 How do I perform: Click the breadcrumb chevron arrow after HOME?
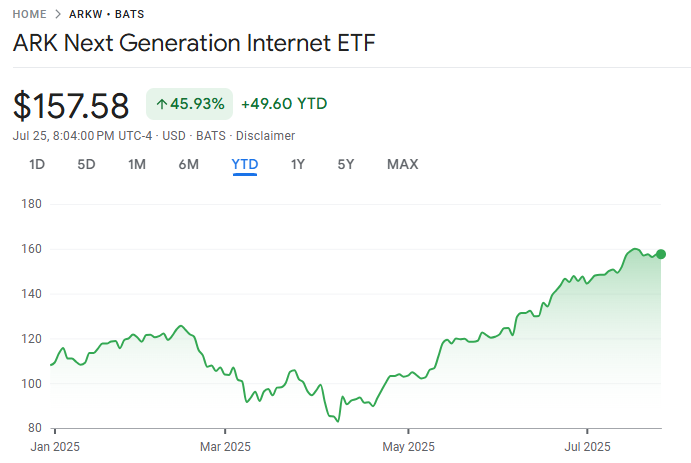click(x=60, y=14)
